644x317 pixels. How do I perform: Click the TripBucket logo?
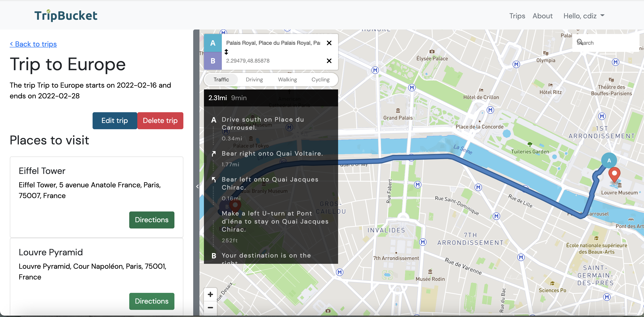[66, 15]
